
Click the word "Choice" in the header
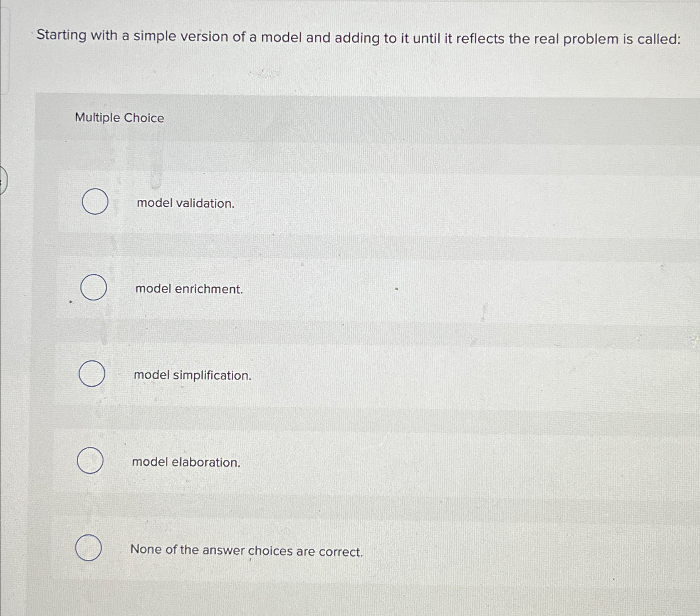(x=144, y=118)
